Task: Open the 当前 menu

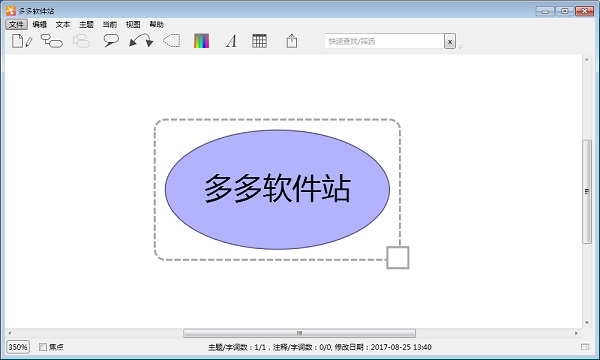Action: pyautogui.click(x=109, y=24)
